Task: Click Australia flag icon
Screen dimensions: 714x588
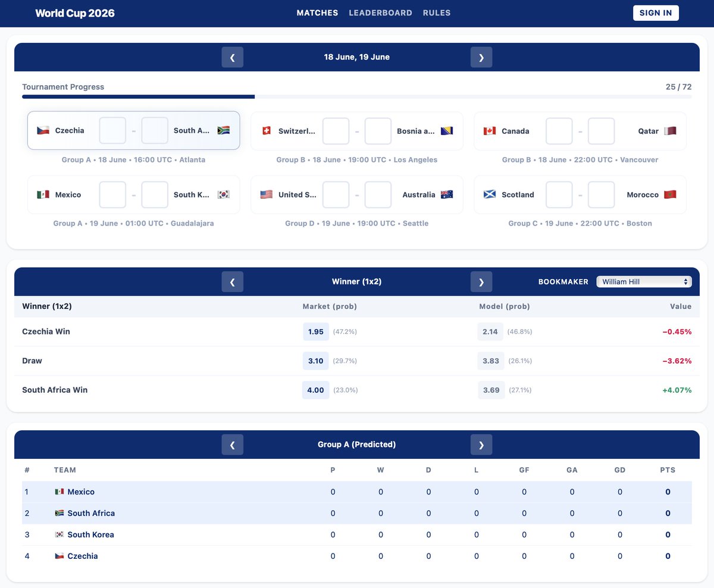Action: pos(447,195)
